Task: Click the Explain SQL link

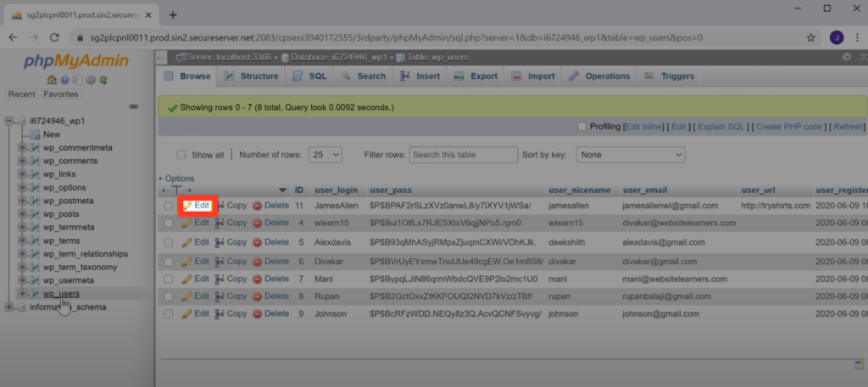Action: 721,127
